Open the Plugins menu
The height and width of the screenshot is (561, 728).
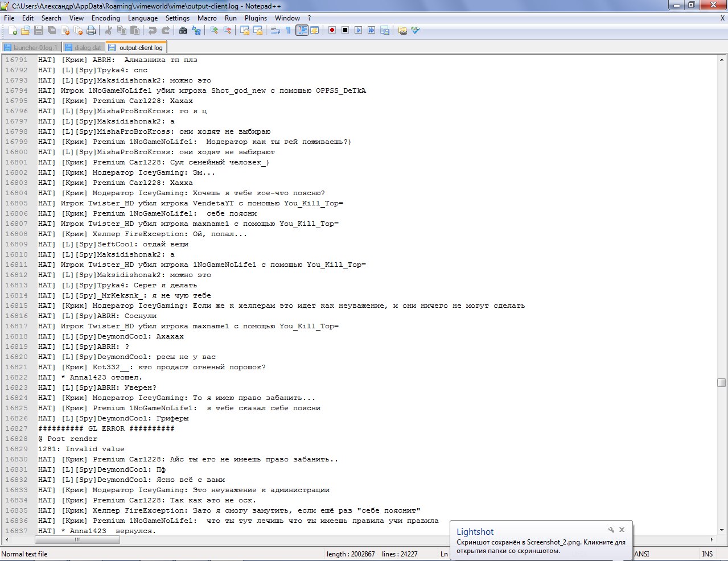pyautogui.click(x=256, y=18)
